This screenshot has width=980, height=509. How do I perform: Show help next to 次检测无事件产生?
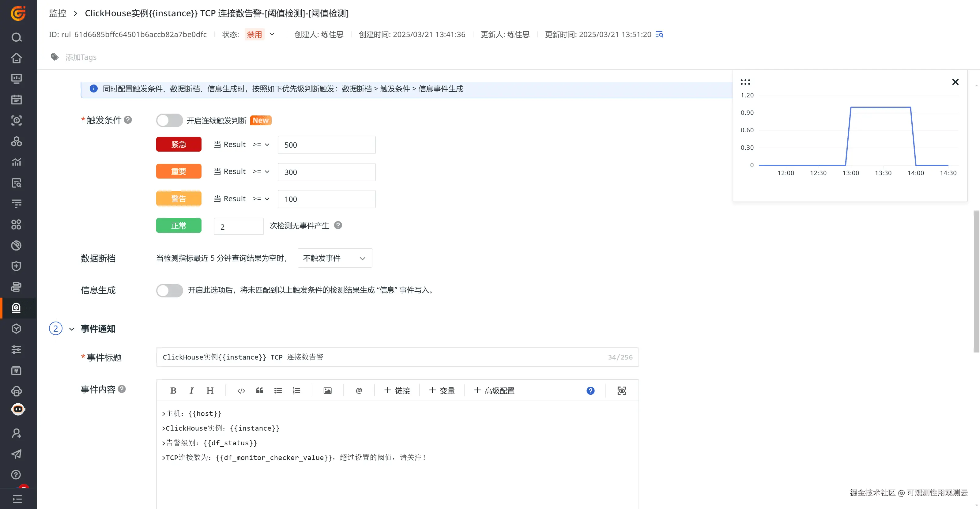[x=338, y=225]
